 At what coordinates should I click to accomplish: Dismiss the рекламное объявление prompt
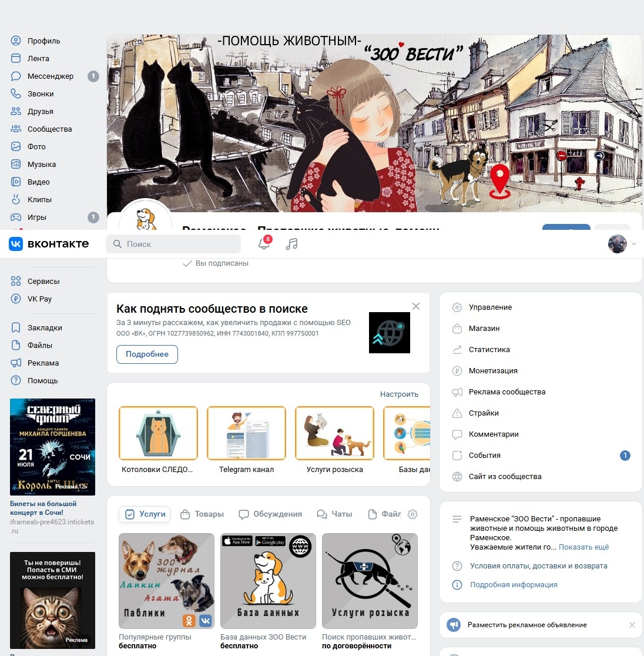click(x=632, y=625)
